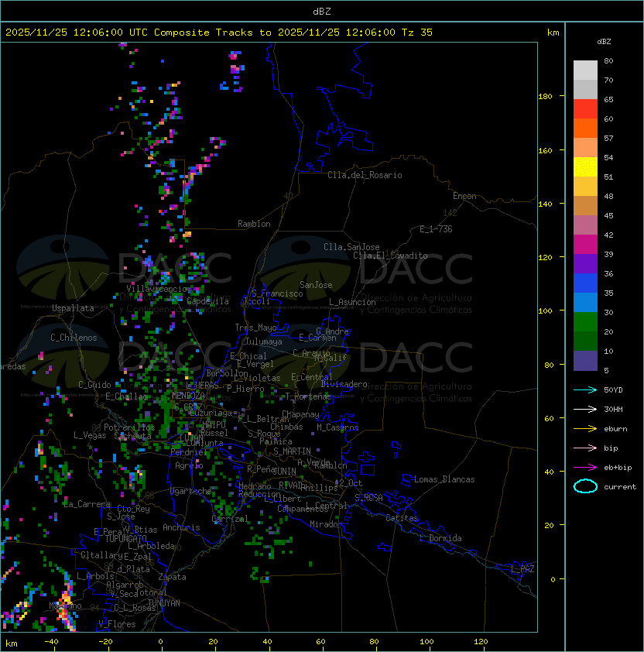
Task: Click the cyan 'current' ellipse symbol
Action: pyautogui.click(x=585, y=486)
